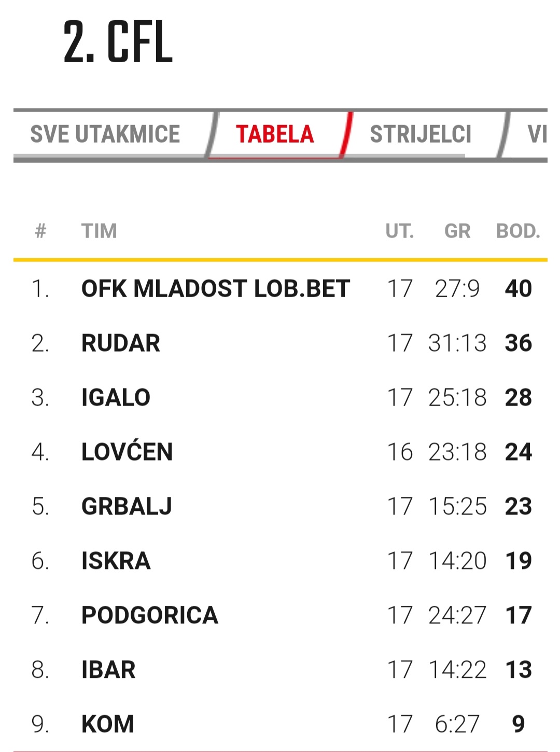
Task: Click the # rank column header
Action: pos(40,231)
